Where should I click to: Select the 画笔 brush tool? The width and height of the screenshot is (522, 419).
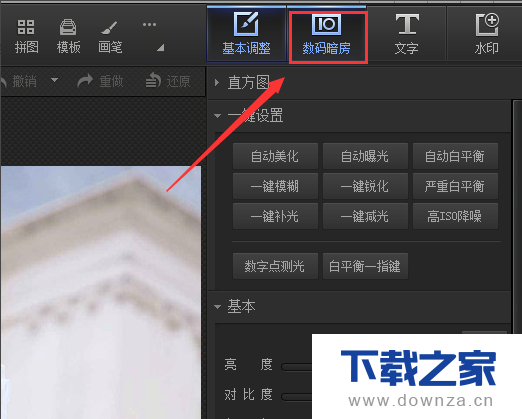click(110, 36)
